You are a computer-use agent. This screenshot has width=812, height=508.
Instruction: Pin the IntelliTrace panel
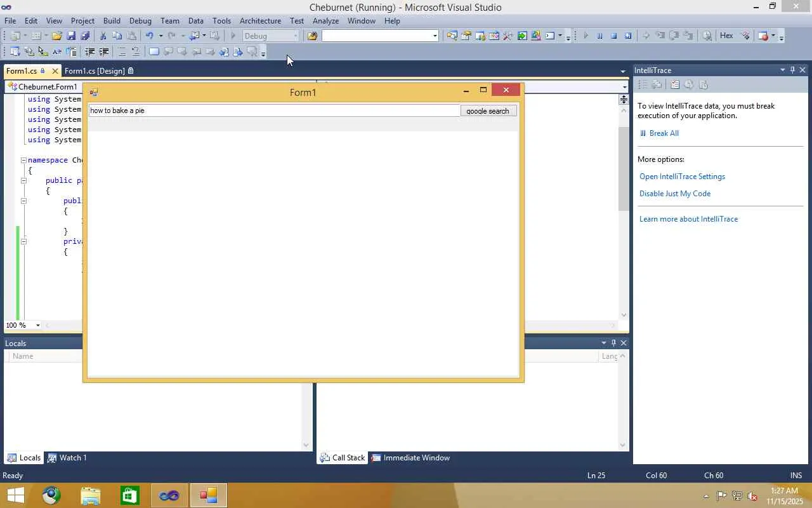(x=792, y=70)
